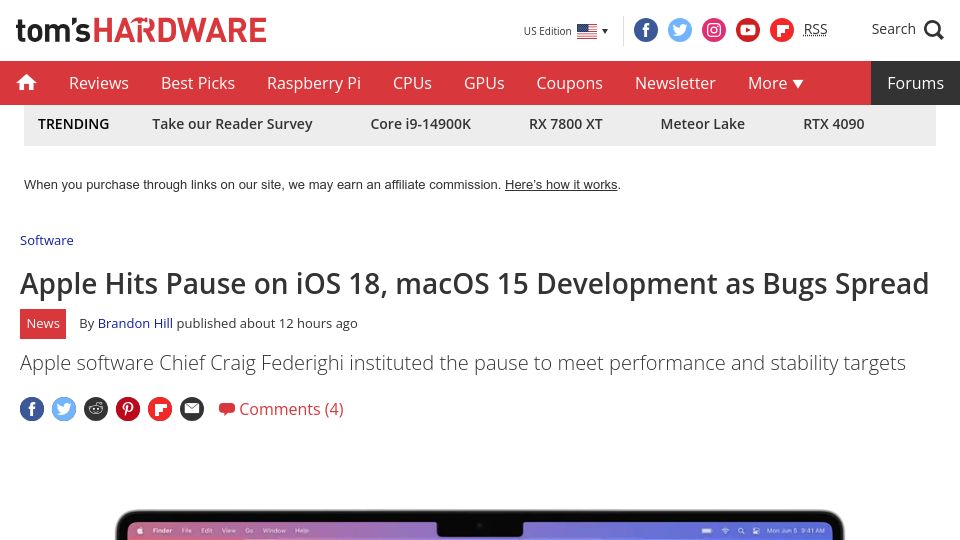The image size is (960, 540).
Task: Click the MacBook article hero image
Action: pos(480,525)
